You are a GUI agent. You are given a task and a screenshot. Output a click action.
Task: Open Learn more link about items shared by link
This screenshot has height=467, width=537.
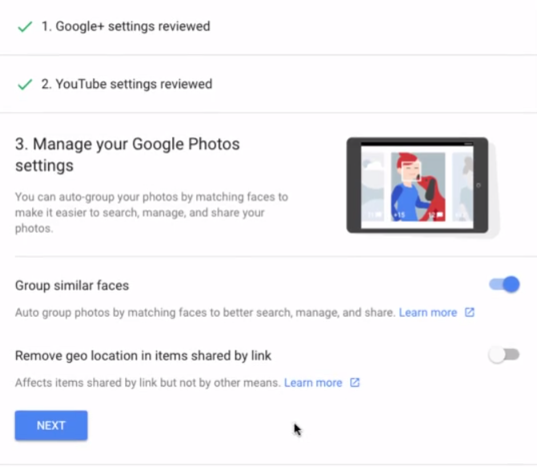click(x=313, y=383)
